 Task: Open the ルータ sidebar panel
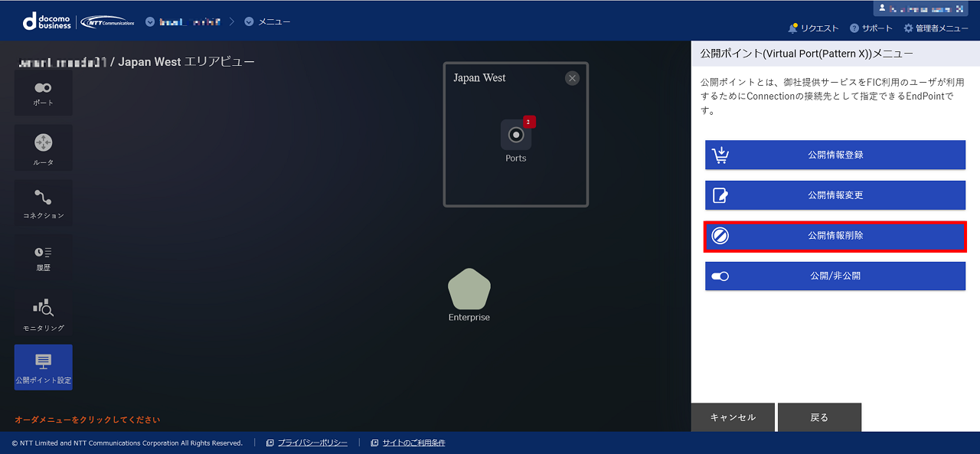(44, 149)
